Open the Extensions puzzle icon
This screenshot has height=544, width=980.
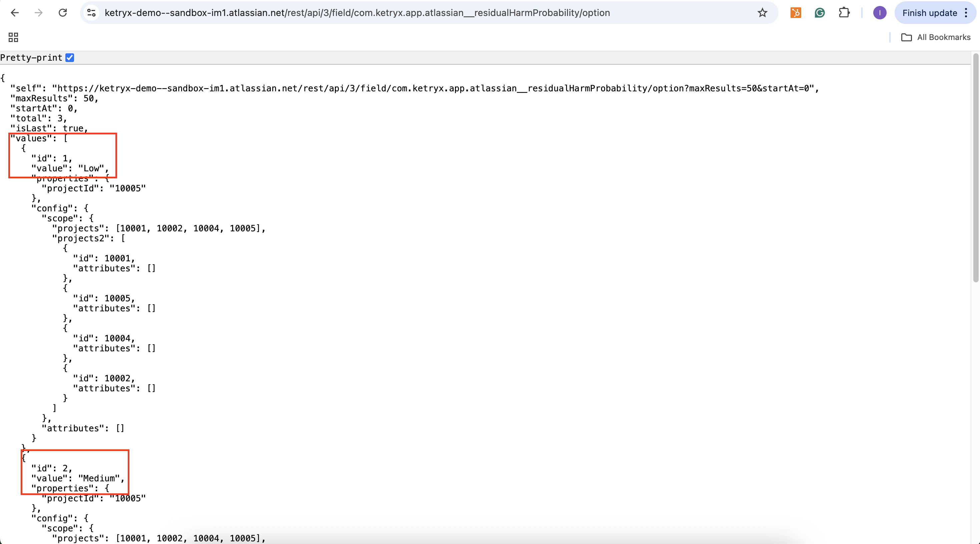coord(844,13)
